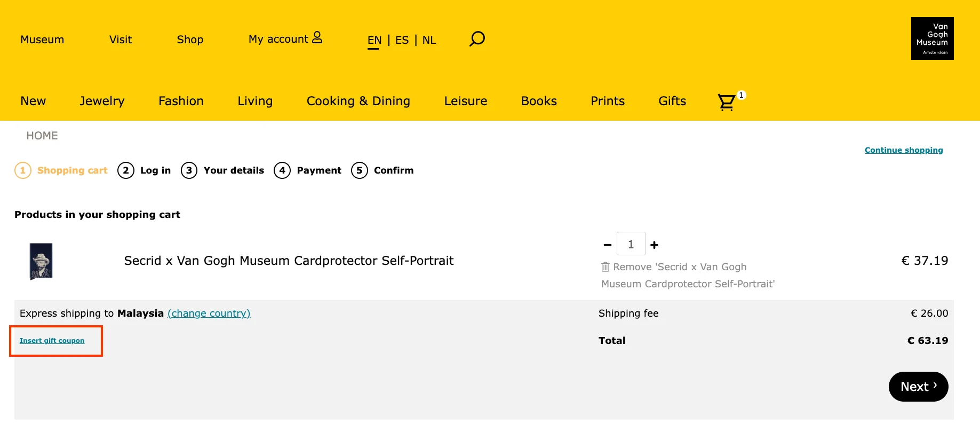Click the Van Gogh Museum logo
This screenshot has height=431, width=980.
[932, 38]
